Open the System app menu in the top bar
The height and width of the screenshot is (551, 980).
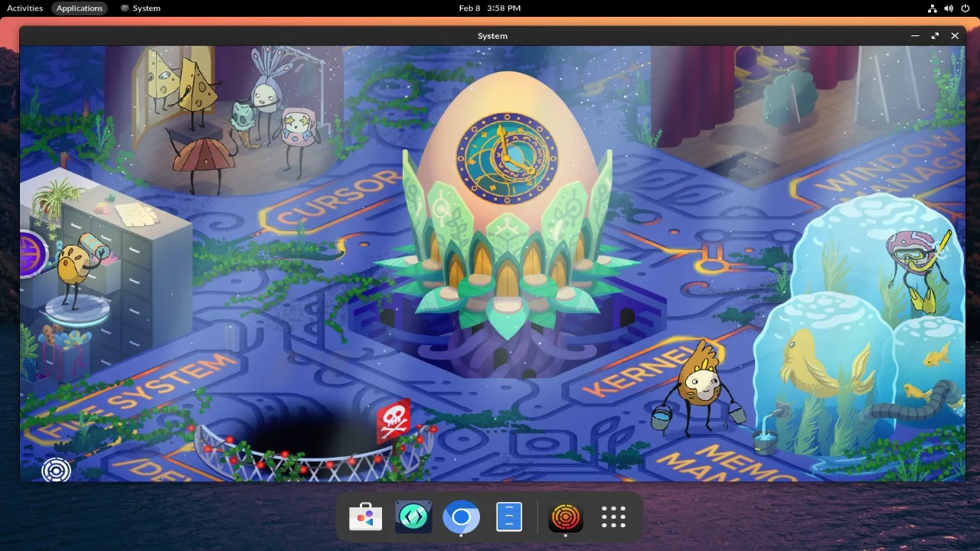140,8
